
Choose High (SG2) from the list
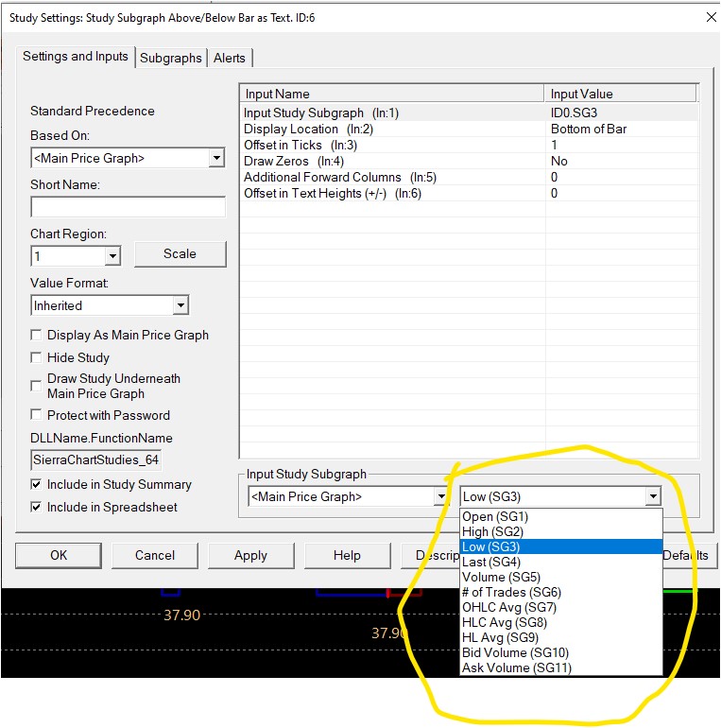click(561, 531)
